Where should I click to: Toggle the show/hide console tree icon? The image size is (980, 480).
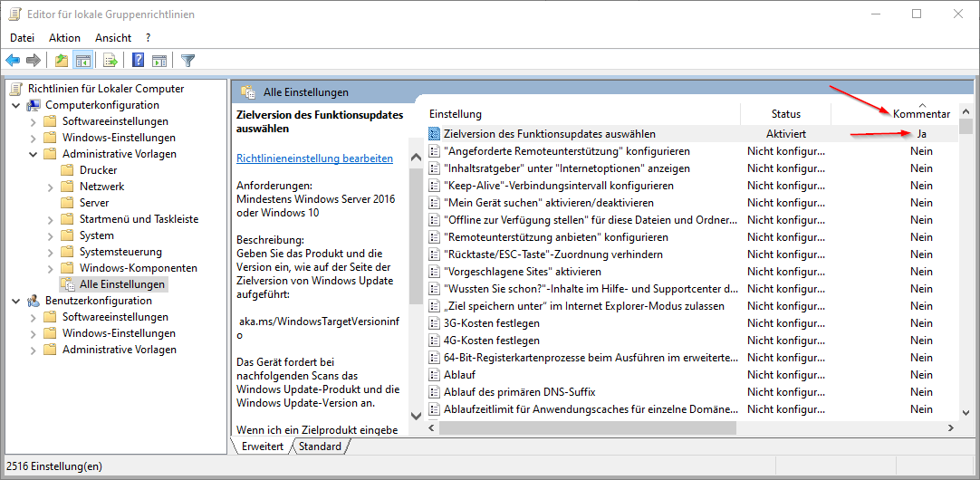coord(82,60)
